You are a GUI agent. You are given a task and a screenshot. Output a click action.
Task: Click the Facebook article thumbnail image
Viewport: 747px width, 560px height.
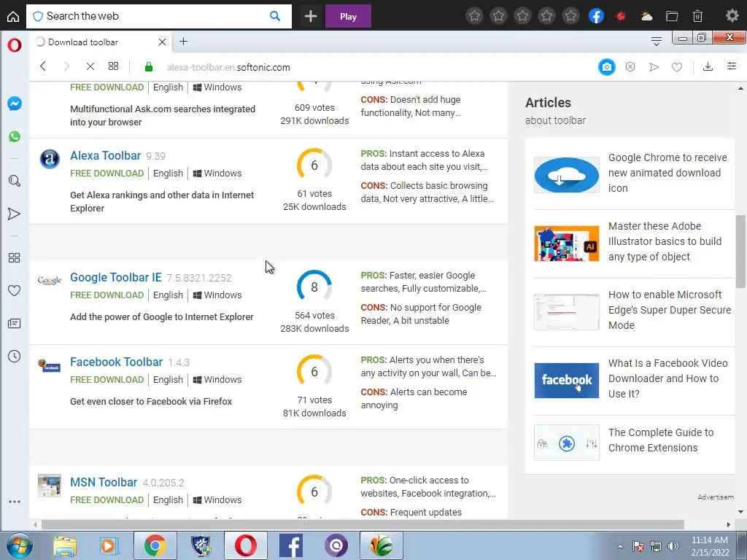[566, 381]
